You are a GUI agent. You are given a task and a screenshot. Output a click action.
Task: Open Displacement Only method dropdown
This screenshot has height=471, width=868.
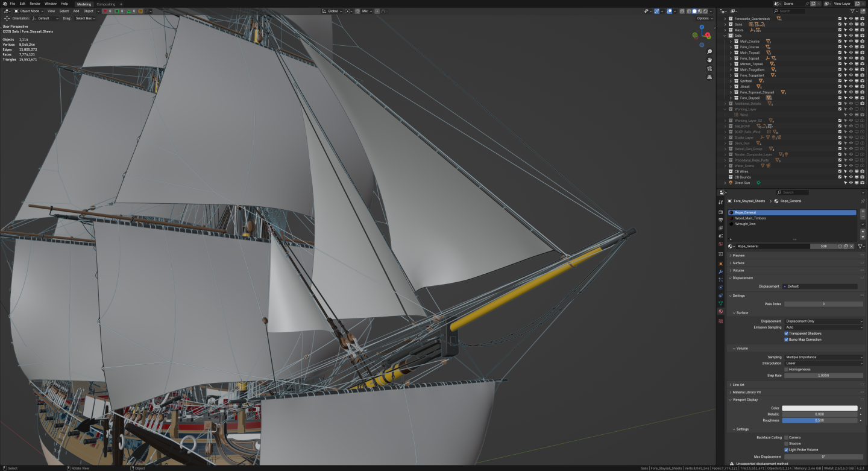824,321
